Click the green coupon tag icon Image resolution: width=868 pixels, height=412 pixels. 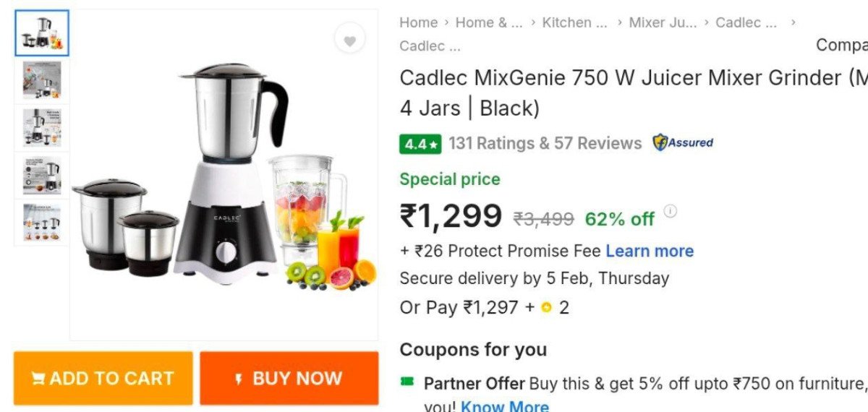click(x=408, y=381)
